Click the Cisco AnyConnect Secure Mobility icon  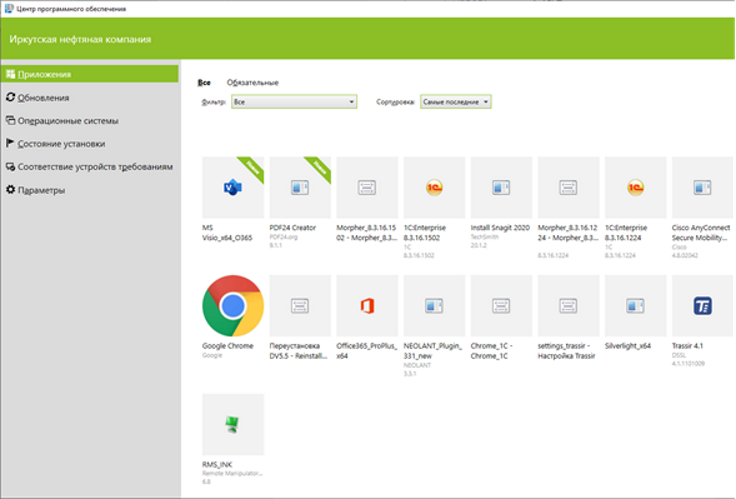[x=702, y=187]
